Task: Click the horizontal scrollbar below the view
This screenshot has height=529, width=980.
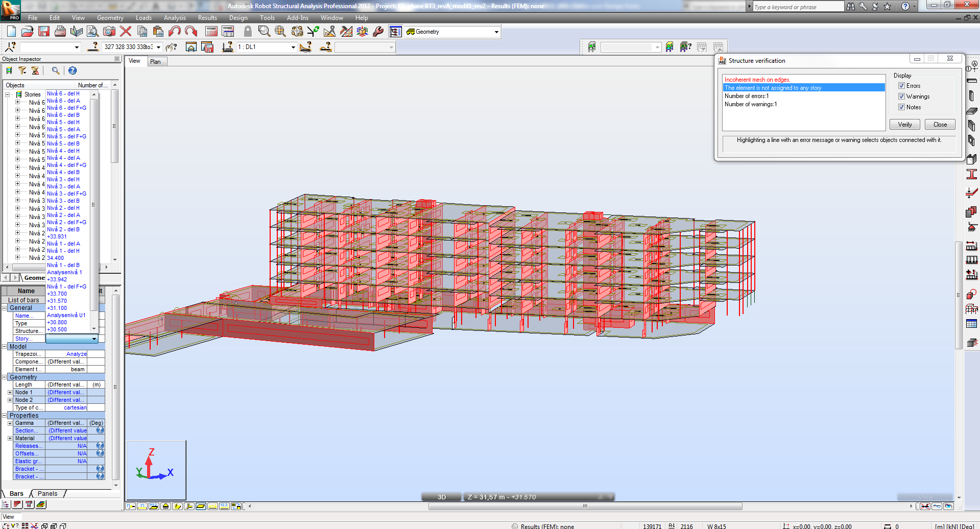Action: pyautogui.click(x=585, y=506)
